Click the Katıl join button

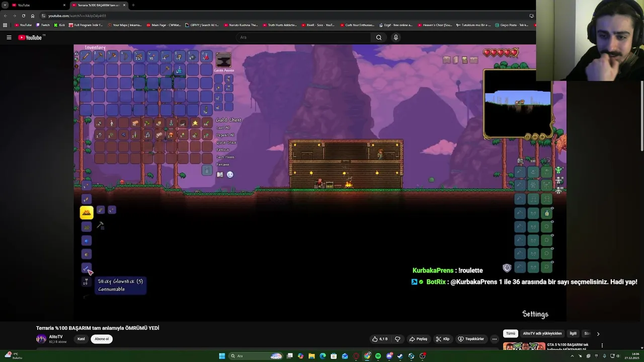point(81,339)
